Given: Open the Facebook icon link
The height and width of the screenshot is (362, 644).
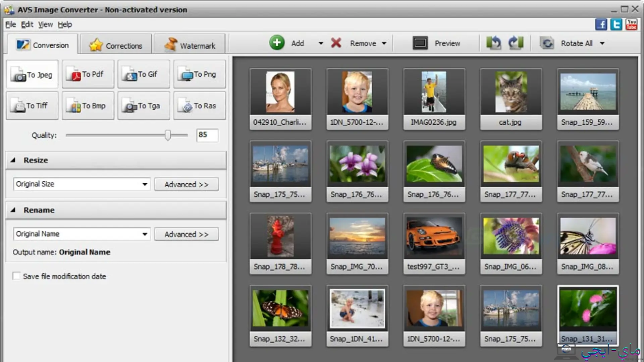Looking at the screenshot, I should coord(601,24).
